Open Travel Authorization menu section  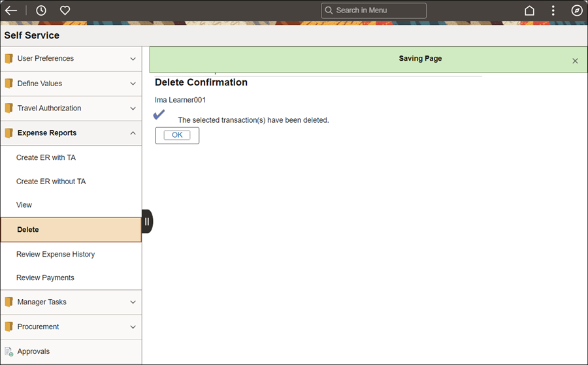click(x=71, y=108)
